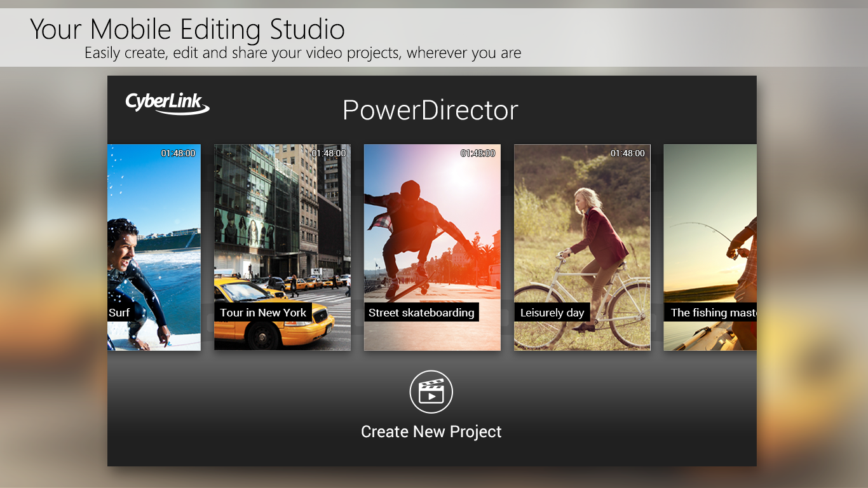Click the duration stamp on the Surf project
Image resolution: width=868 pixels, height=488 pixels.
[179, 153]
